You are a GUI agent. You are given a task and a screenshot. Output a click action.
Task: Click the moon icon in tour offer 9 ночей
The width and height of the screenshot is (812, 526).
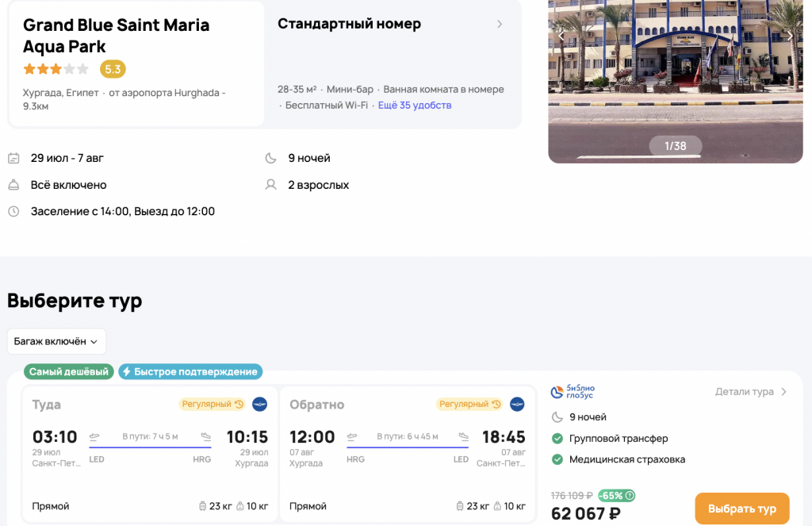click(557, 417)
